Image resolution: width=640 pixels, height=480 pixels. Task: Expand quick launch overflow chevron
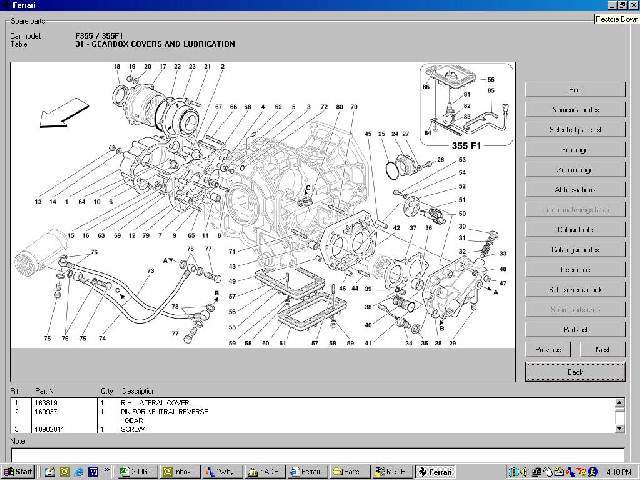(107, 470)
